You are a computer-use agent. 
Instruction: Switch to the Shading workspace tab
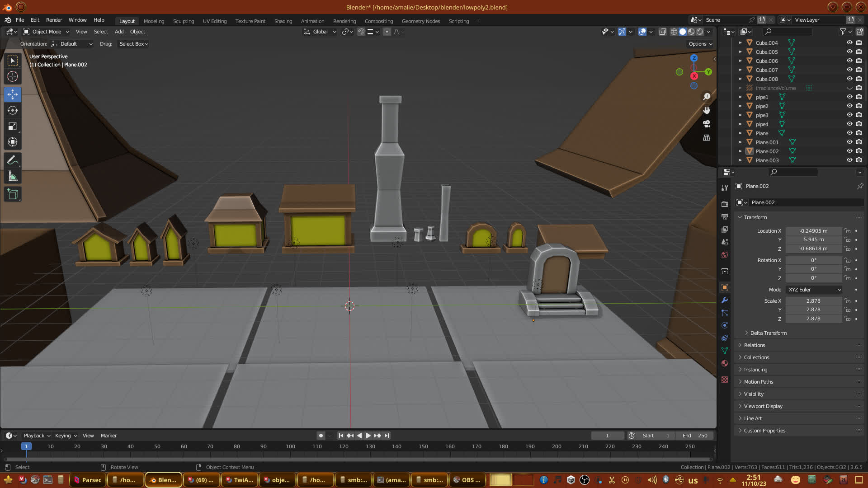[283, 21]
